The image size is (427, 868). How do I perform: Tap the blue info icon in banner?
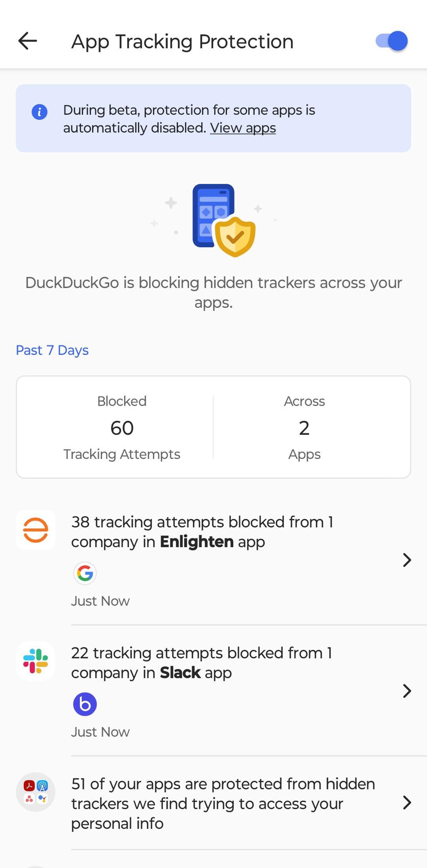click(39, 112)
